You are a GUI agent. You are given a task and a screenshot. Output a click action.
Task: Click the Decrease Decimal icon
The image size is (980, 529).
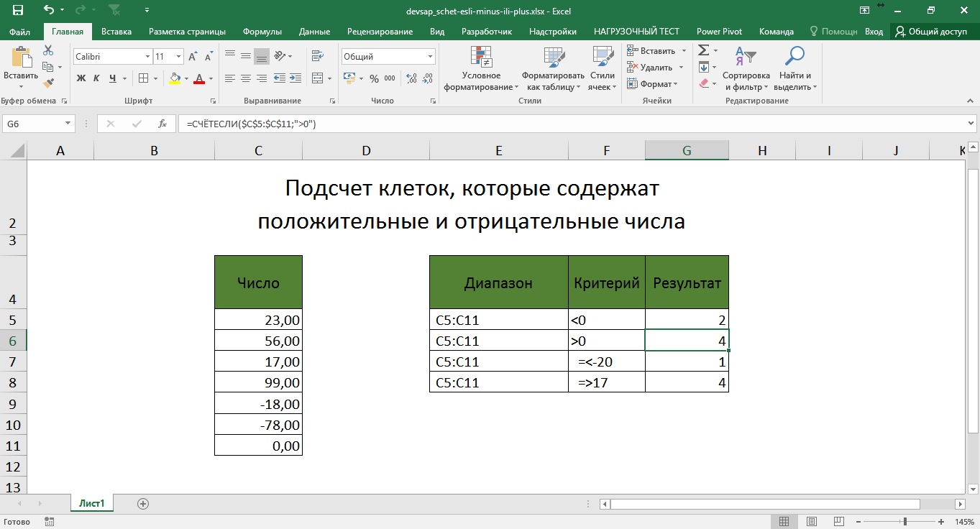(x=427, y=78)
